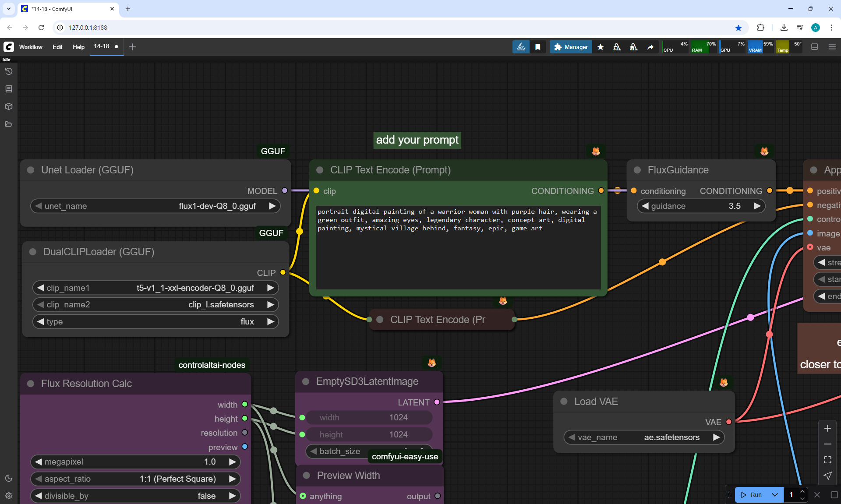Increase the guidance value with right arrow
Screen dimensions: 841x504
click(757, 206)
